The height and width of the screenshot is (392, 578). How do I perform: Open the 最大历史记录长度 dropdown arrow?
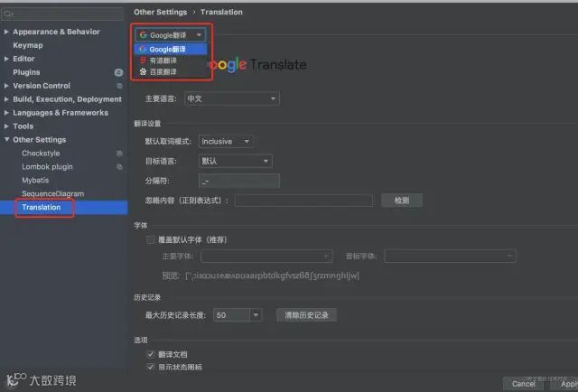[256, 315]
